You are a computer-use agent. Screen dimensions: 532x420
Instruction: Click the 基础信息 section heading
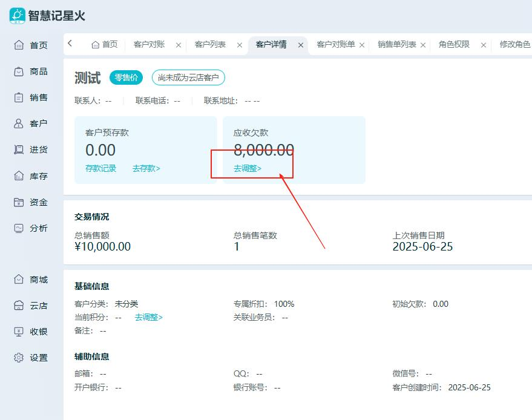point(91,286)
